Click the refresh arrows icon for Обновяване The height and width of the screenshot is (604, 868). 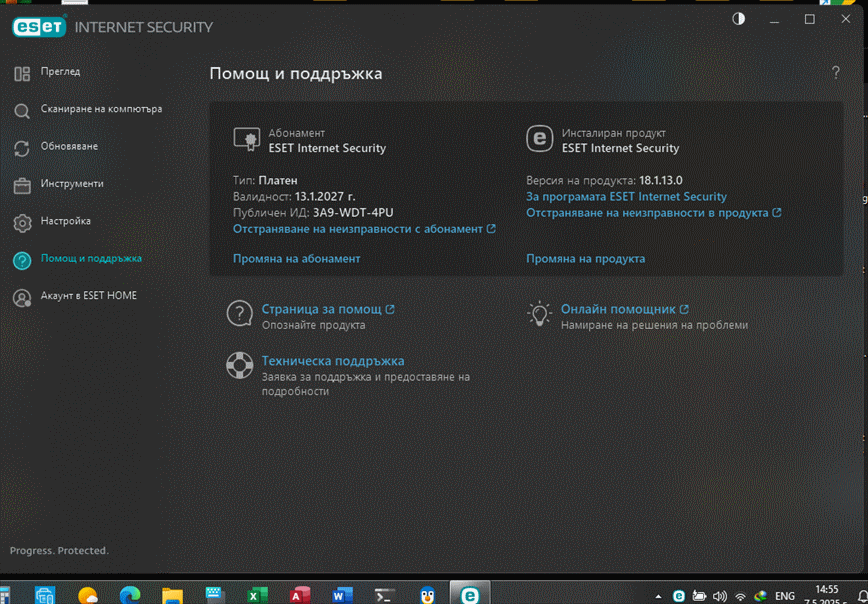[x=22, y=148]
